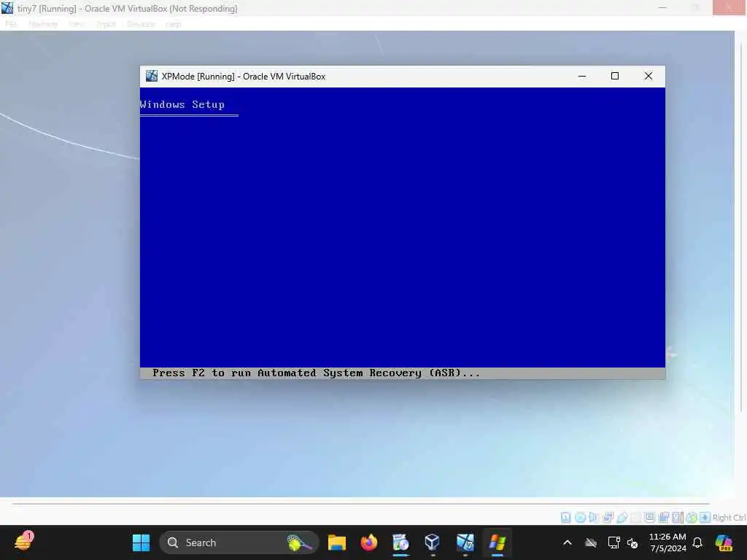Open File Explorer from the taskbar

pos(337,542)
